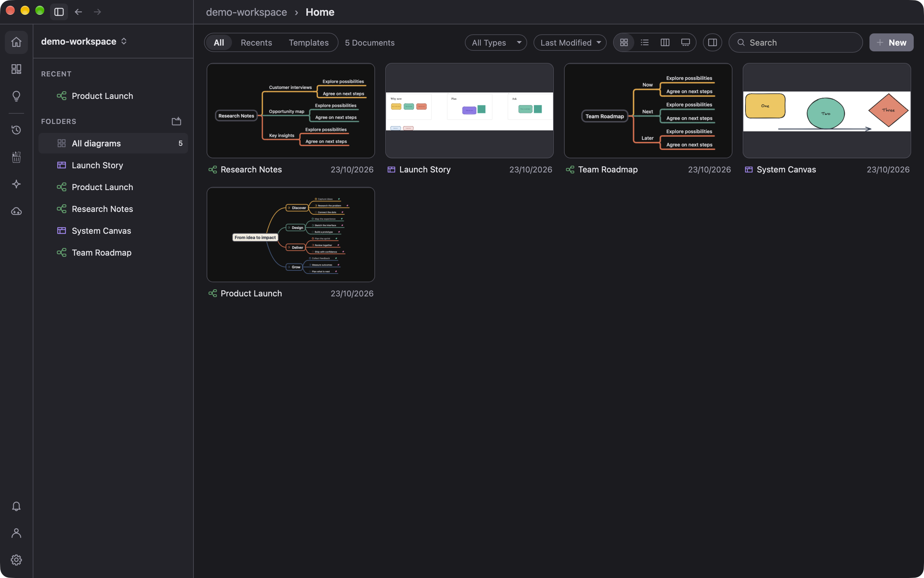The height and width of the screenshot is (578, 924).
Task: Open System Canvas in the sidebar
Action: [113, 231]
